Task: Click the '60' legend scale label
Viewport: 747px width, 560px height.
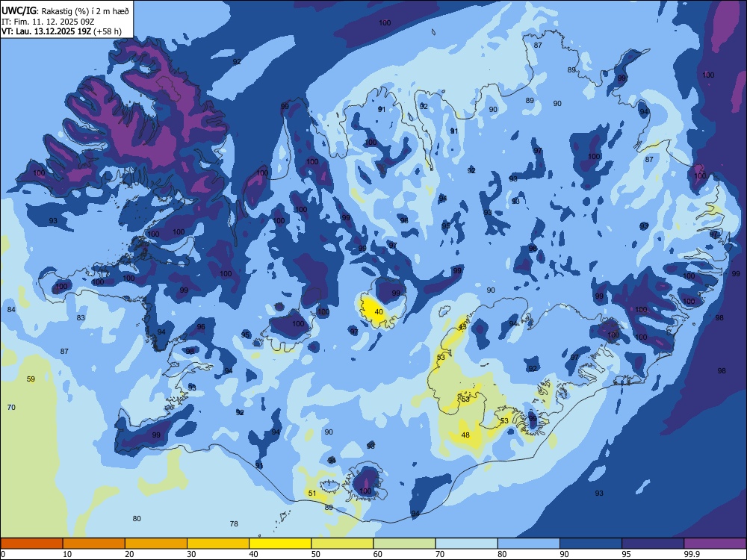Action: [378, 554]
